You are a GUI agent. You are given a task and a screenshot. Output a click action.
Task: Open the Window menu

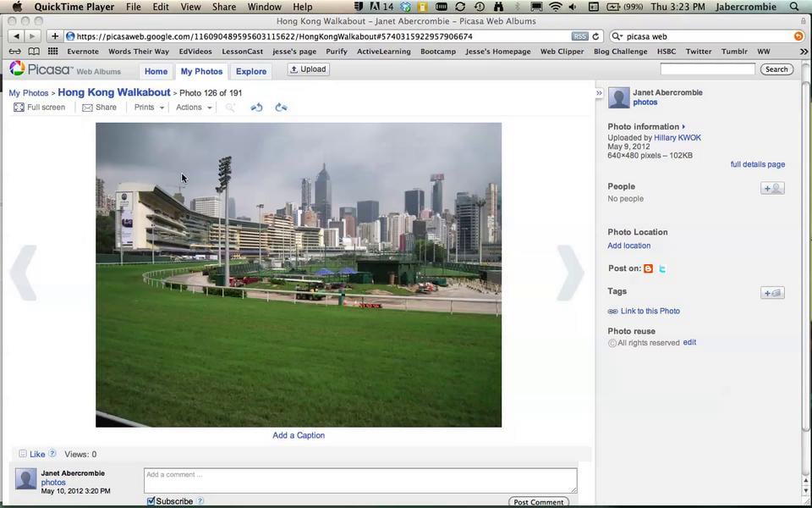coord(264,7)
